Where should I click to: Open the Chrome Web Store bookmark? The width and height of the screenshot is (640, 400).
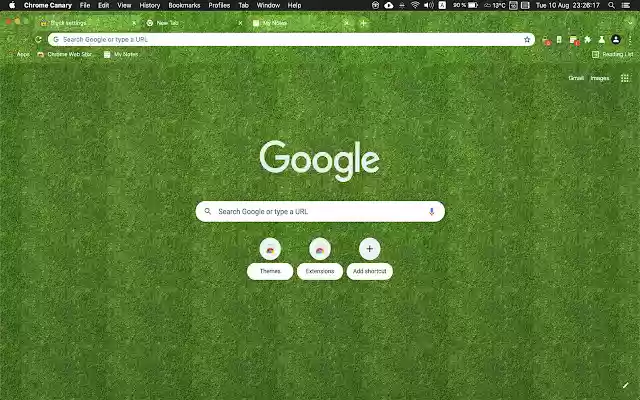point(64,54)
